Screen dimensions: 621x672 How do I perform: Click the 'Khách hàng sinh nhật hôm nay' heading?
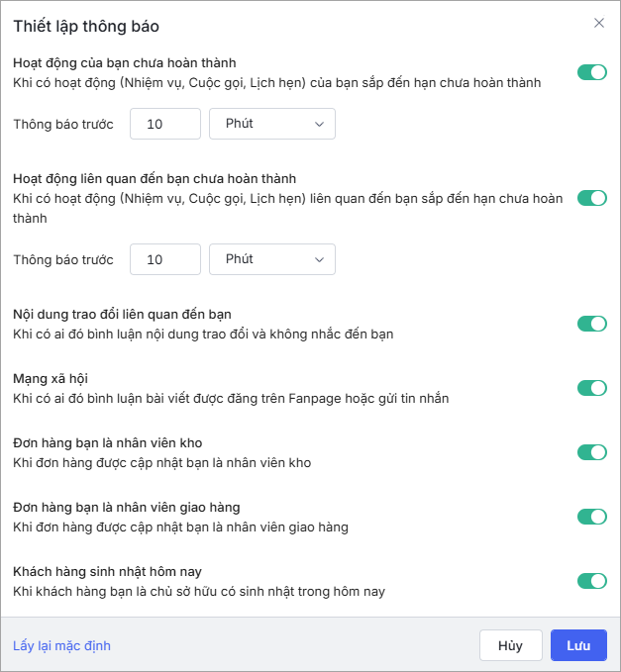click(x=107, y=572)
